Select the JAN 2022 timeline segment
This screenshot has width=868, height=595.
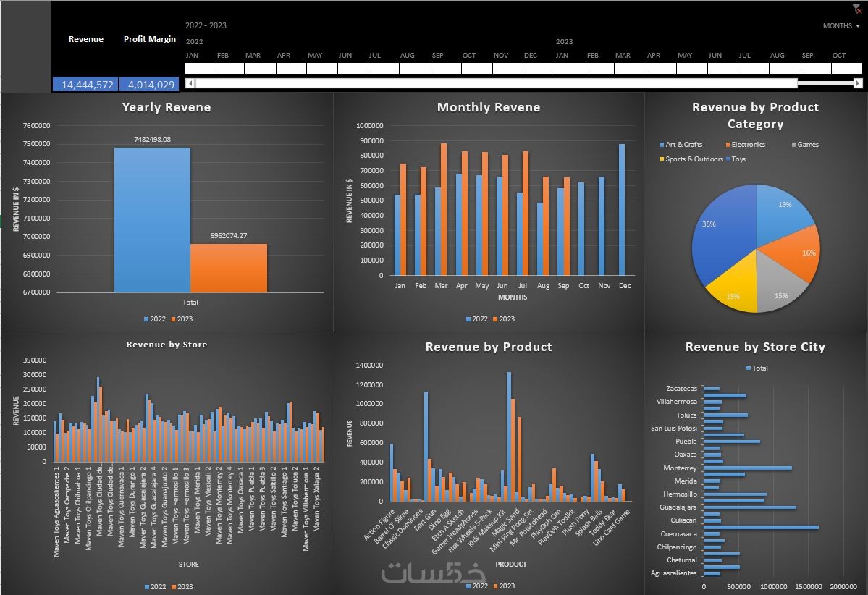point(201,69)
